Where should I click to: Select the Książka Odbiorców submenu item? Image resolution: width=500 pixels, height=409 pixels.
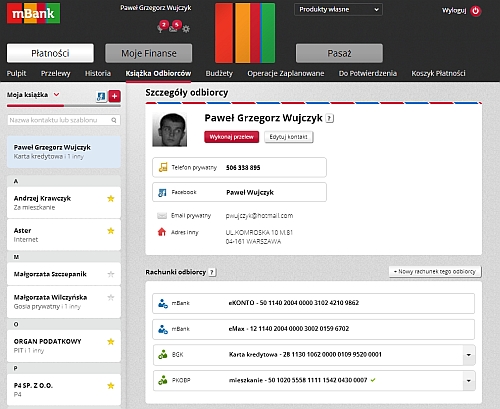[158, 73]
